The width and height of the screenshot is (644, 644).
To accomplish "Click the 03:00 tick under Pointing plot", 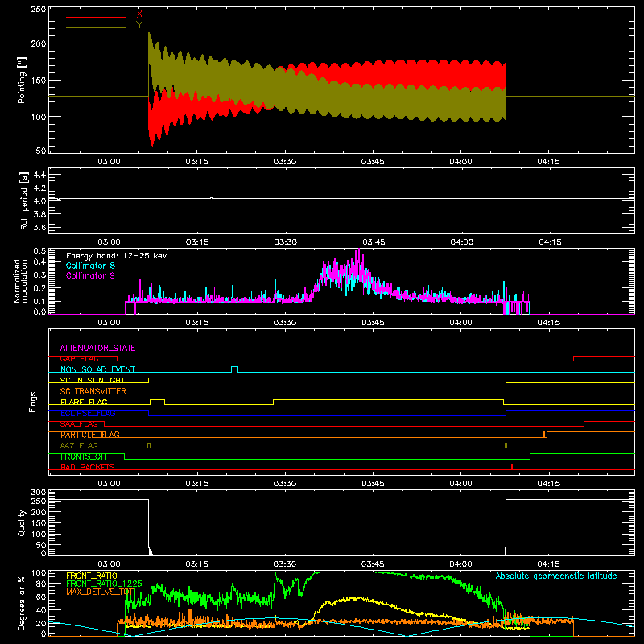I will (x=109, y=162).
